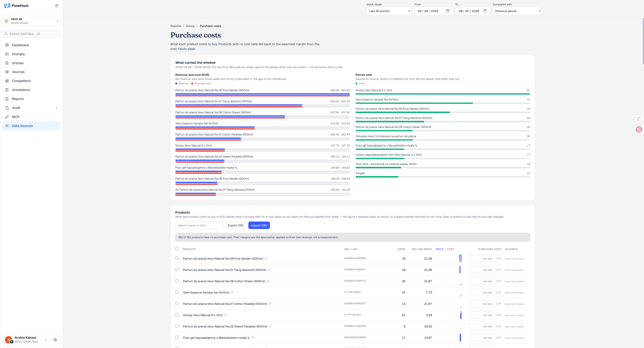Check the Vzorky Vevo Natural 6 x 10ml checkbox
The width and height of the screenshot is (644, 348).
pos(177,315)
